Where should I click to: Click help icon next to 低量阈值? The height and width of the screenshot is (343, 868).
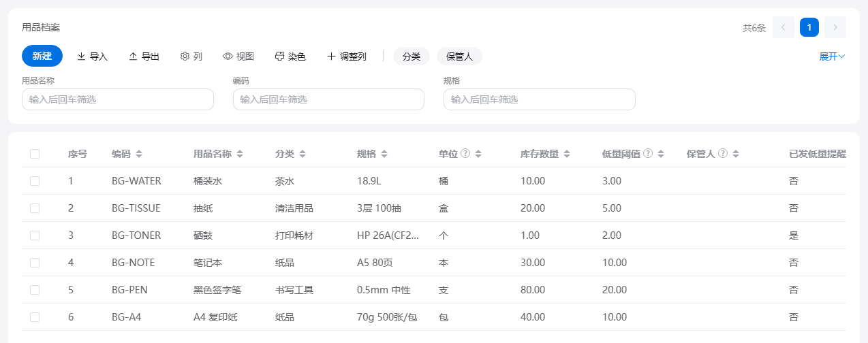649,153
